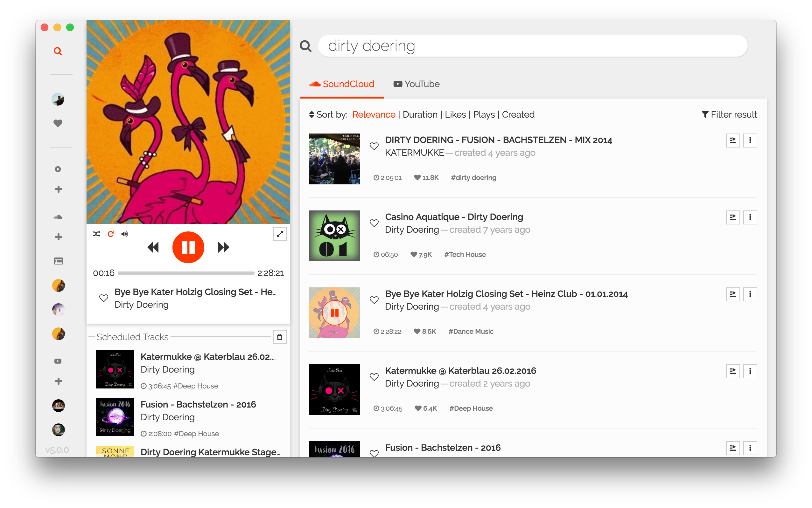Toggle shuffle playback
This screenshot has height=508, width=812.
click(96, 234)
